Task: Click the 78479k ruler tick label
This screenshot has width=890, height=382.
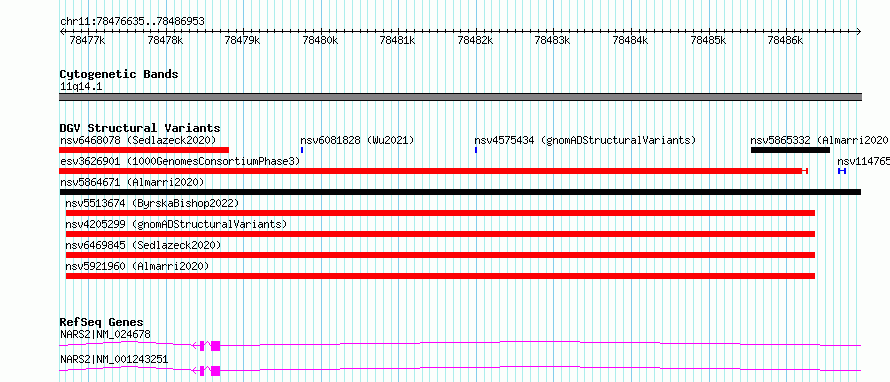Action: pos(242,40)
